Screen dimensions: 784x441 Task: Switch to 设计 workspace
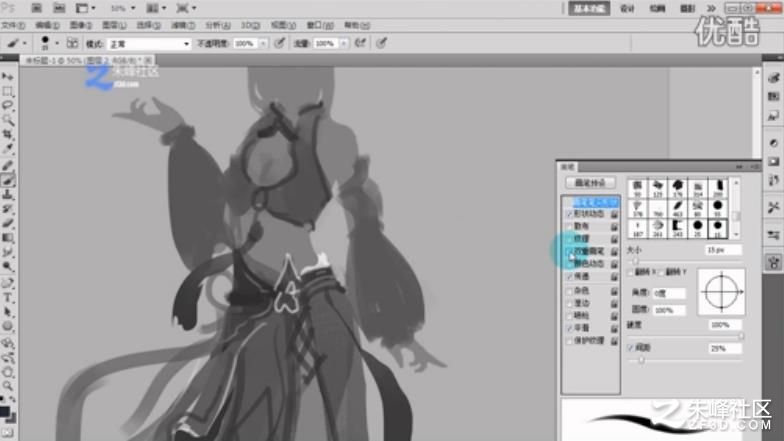tap(627, 8)
